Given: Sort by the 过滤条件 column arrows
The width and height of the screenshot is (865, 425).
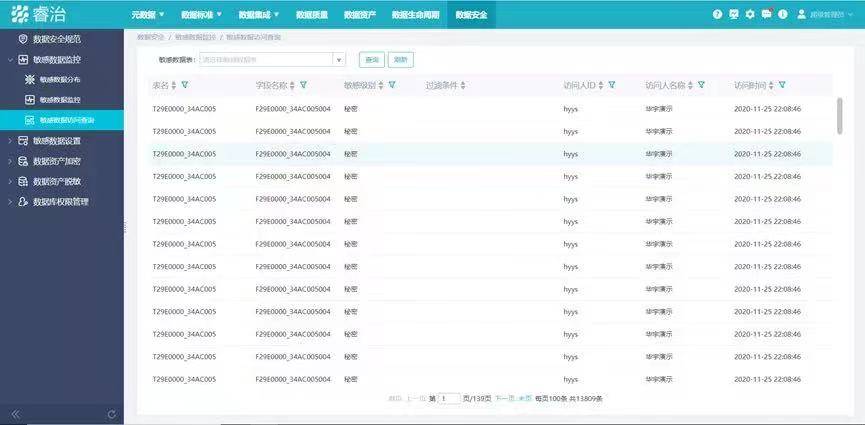Looking at the screenshot, I should 462,85.
